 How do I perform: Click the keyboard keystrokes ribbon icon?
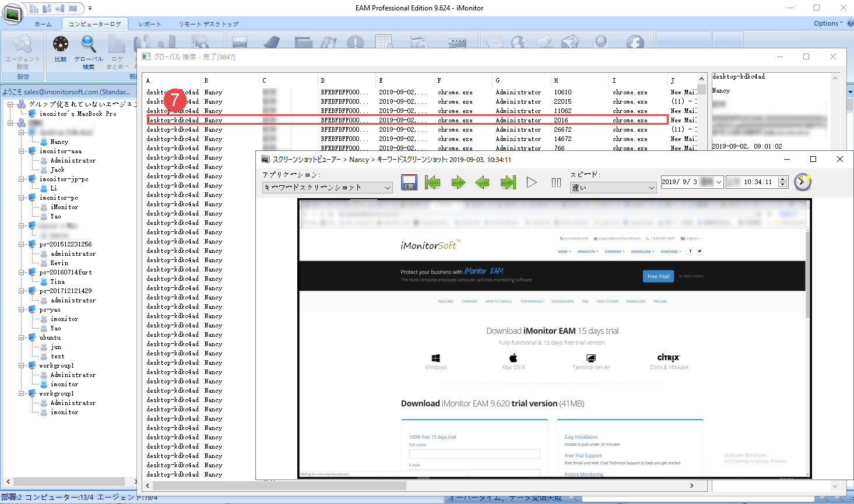[x=457, y=43]
